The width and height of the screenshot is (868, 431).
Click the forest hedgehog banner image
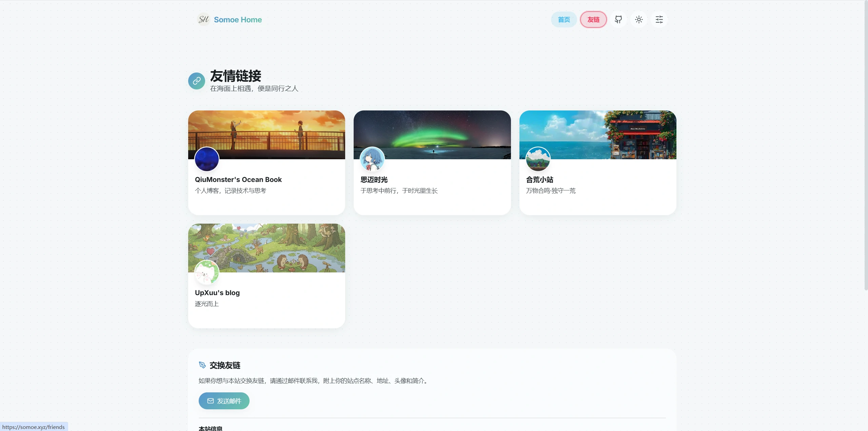pos(267,248)
